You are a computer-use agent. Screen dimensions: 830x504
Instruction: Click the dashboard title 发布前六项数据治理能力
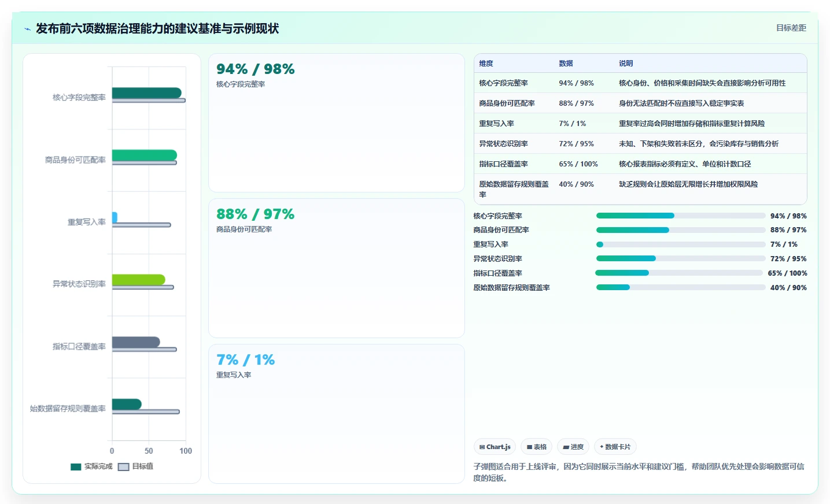coord(157,29)
